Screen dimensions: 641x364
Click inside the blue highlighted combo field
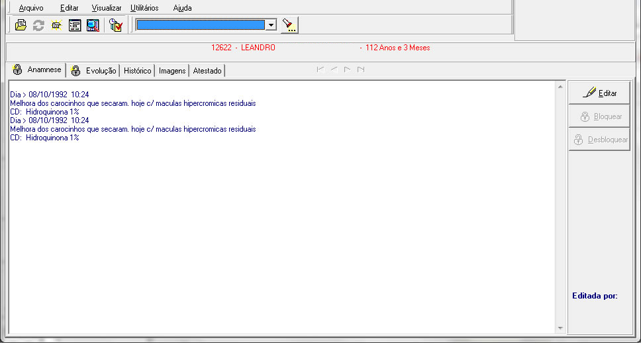click(201, 25)
